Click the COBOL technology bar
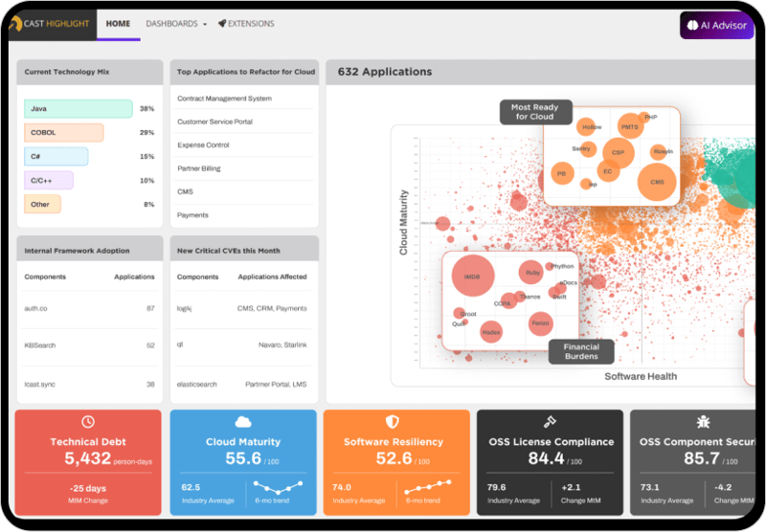The height and width of the screenshot is (532, 766). click(x=63, y=133)
